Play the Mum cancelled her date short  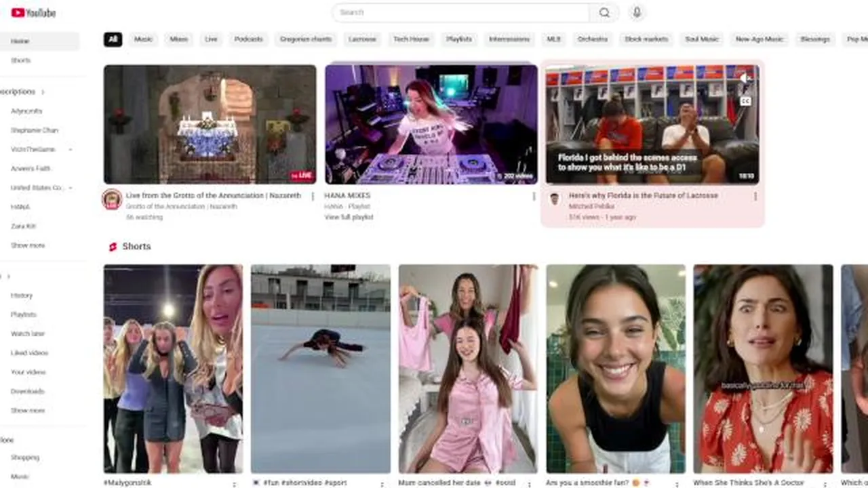pos(468,369)
